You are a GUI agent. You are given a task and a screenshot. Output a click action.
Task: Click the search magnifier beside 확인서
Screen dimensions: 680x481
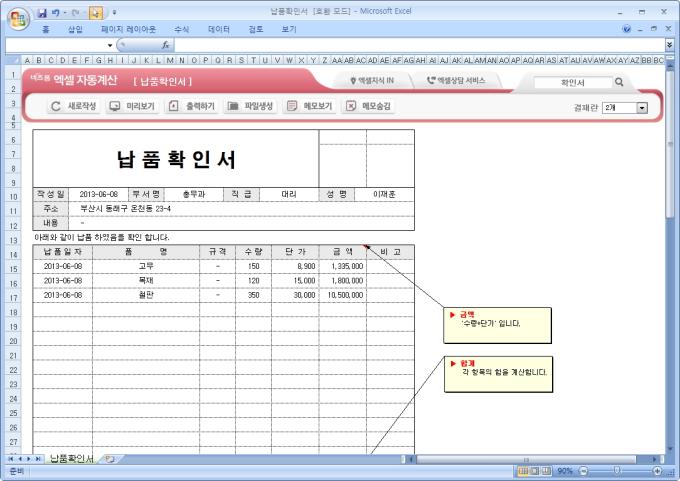tap(619, 82)
